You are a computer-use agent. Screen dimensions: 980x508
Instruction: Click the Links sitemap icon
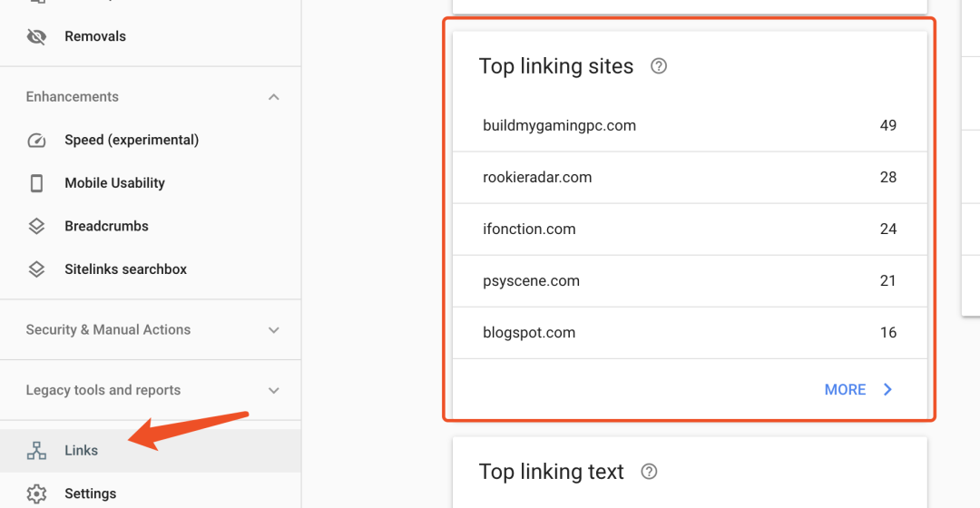pos(36,451)
